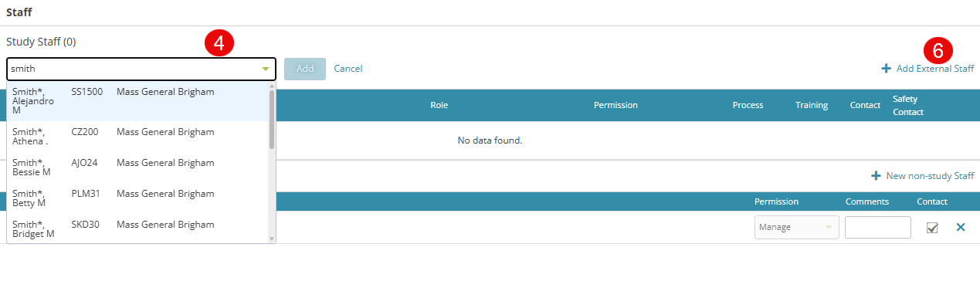The image size is (980, 281).
Task: Open the staff search dropdown arrow
Action: pyautogui.click(x=266, y=69)
